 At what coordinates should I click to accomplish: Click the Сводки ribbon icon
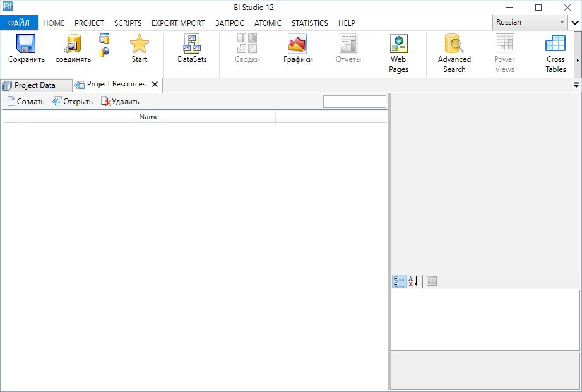point(247,44)
